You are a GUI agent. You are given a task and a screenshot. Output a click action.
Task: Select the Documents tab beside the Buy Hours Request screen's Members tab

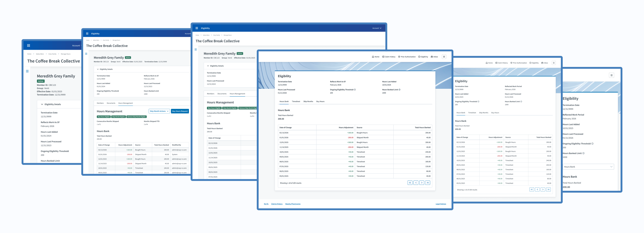point(111,103)
